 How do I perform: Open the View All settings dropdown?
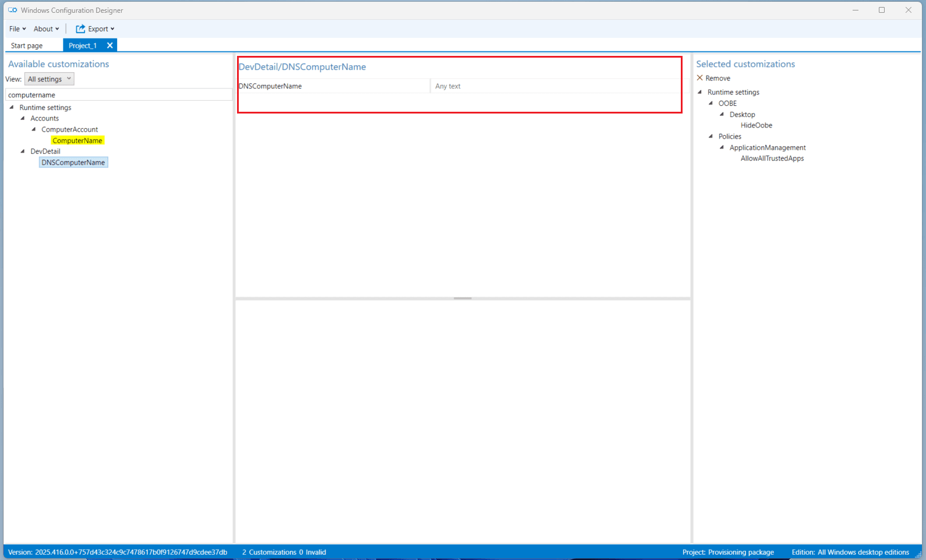click(50, 79)
